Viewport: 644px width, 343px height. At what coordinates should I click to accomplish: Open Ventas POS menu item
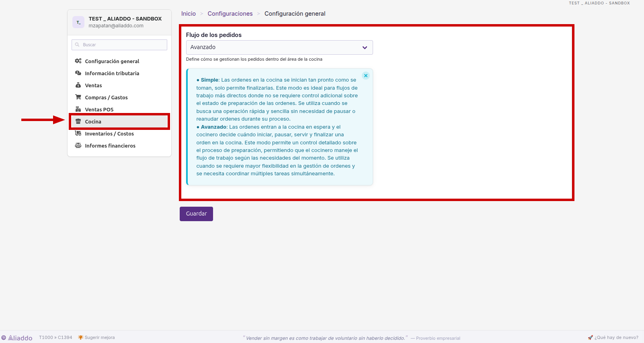coord(119,109)
